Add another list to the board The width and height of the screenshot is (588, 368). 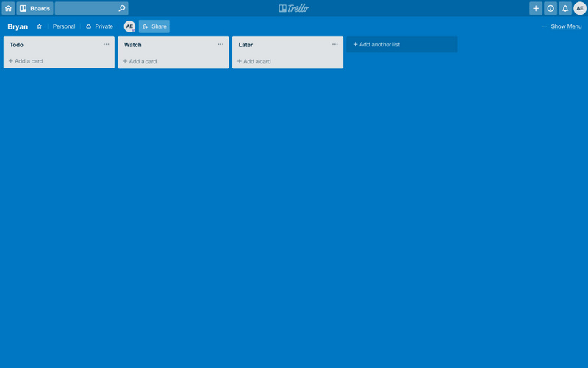pos(402,44)
